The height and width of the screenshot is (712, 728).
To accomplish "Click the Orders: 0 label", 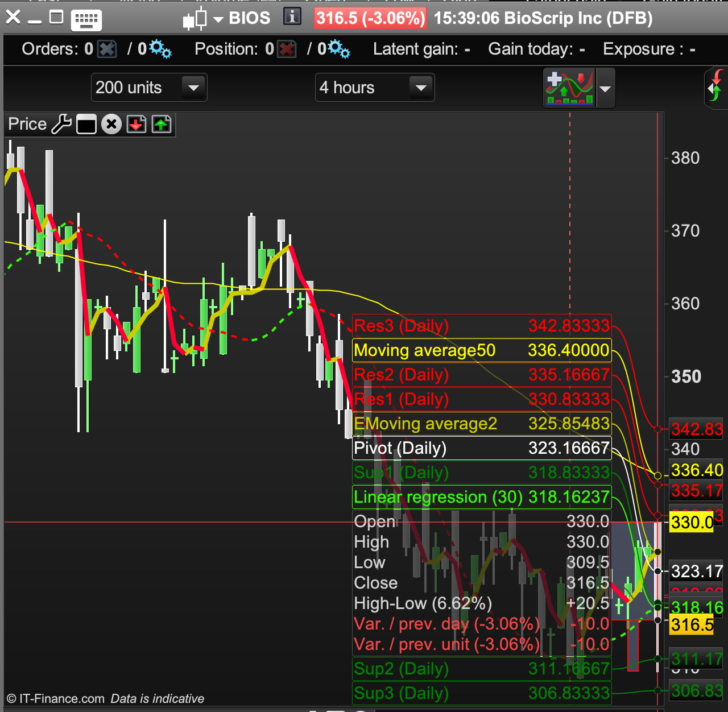I will point(57,49).
